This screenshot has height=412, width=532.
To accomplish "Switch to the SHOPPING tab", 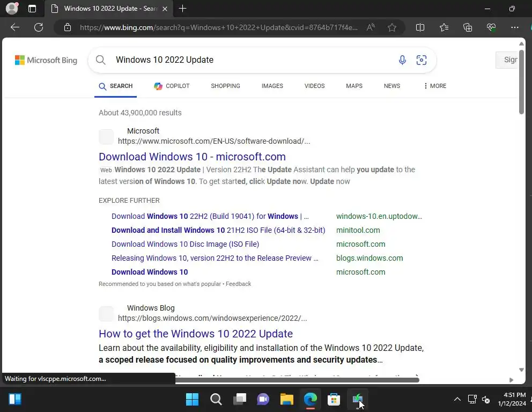I will 225,86.
